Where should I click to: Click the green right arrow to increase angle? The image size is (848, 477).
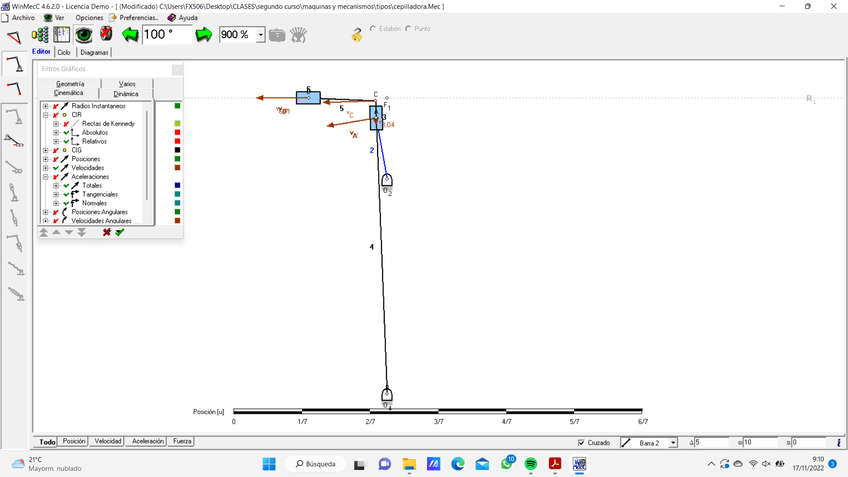click(204, 35)
